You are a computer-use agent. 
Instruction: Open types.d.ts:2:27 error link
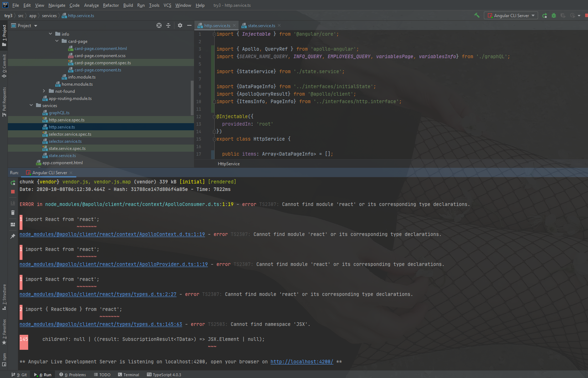click(98, 294)
